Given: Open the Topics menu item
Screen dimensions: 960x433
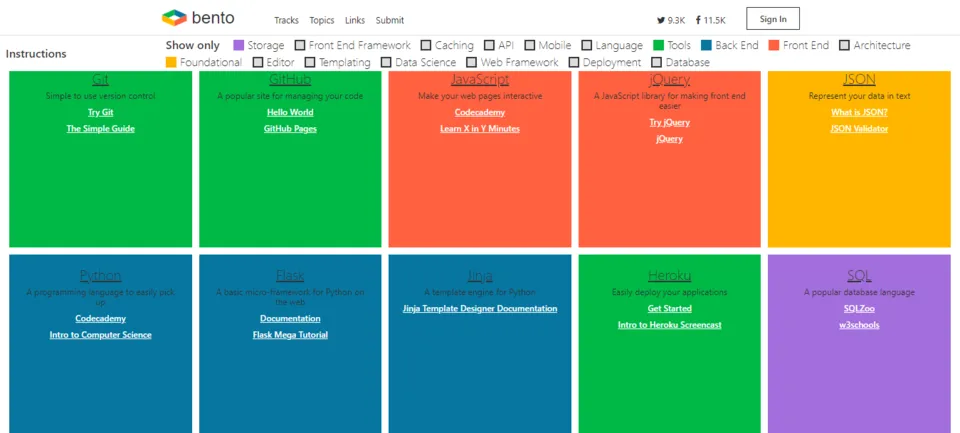Looking at the screenshot, I should click(322, 20).
